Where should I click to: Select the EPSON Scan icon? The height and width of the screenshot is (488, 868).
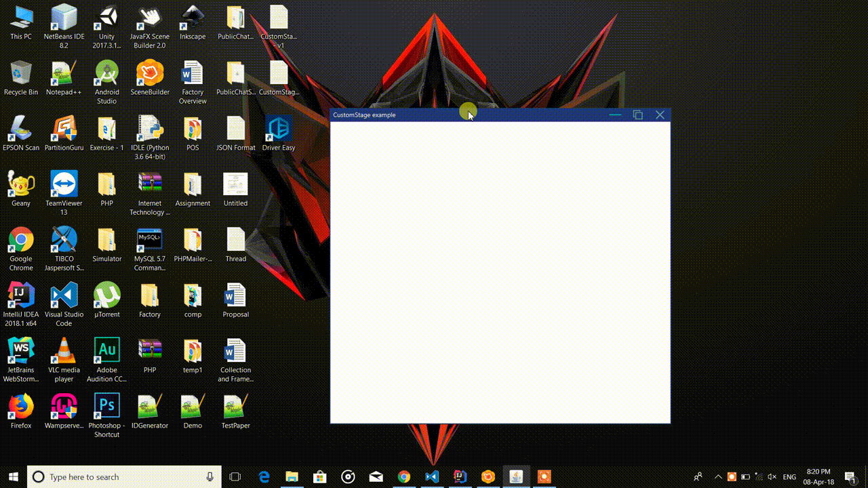point(21,133)
